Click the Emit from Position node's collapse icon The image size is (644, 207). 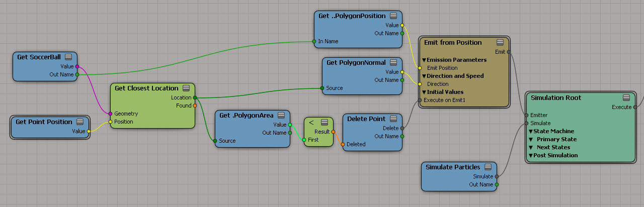pyautogui.click(x=500, y=42)
